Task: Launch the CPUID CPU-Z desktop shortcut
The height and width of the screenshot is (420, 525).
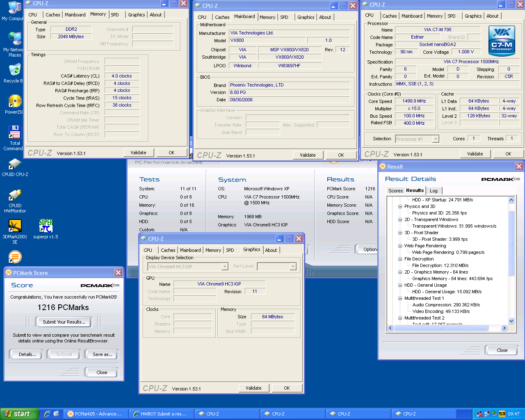Action: [15, 167]
